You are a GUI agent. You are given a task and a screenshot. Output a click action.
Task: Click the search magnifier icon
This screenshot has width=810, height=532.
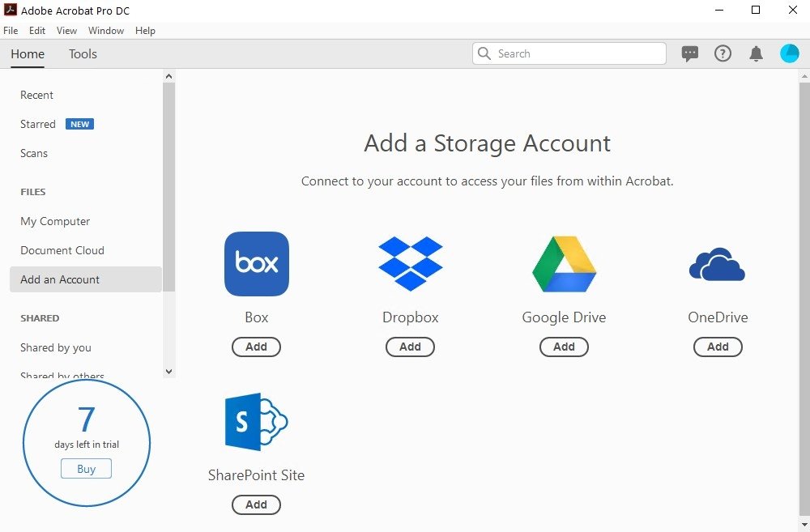point(484,53)
